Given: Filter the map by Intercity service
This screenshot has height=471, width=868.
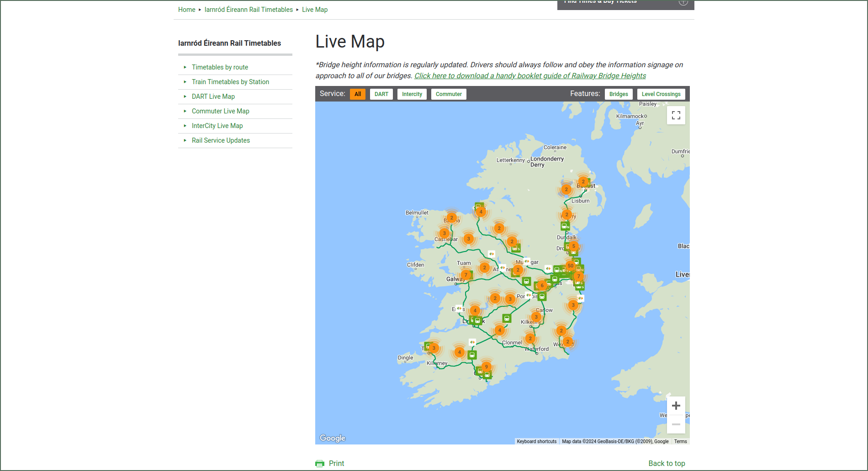Looking at the screenshot, I should point(412,94).
